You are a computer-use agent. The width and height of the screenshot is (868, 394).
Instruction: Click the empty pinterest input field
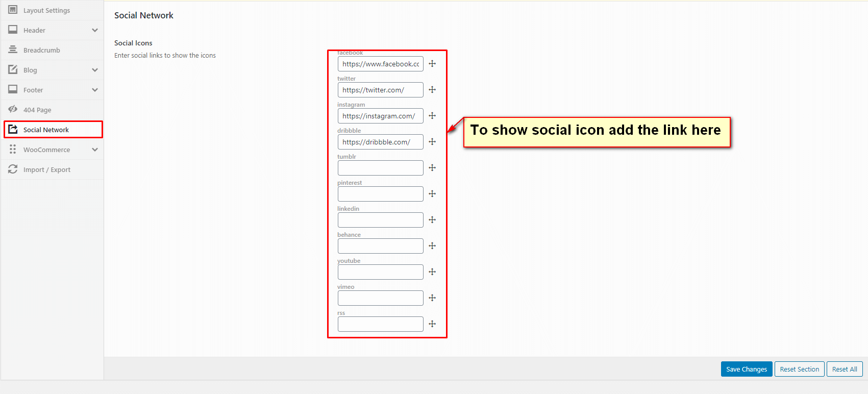click(381, 194)
